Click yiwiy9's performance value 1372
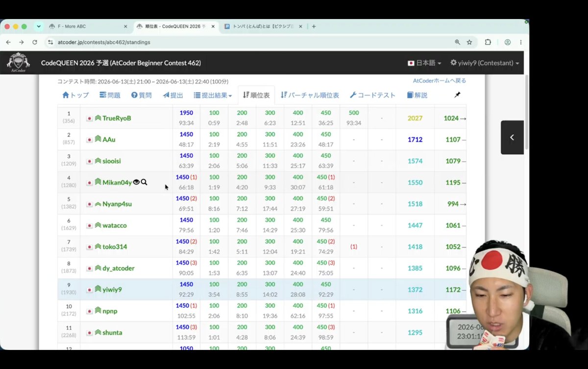Screen dimensions: 588x369 pyautogui.click(x=415, y=290)
